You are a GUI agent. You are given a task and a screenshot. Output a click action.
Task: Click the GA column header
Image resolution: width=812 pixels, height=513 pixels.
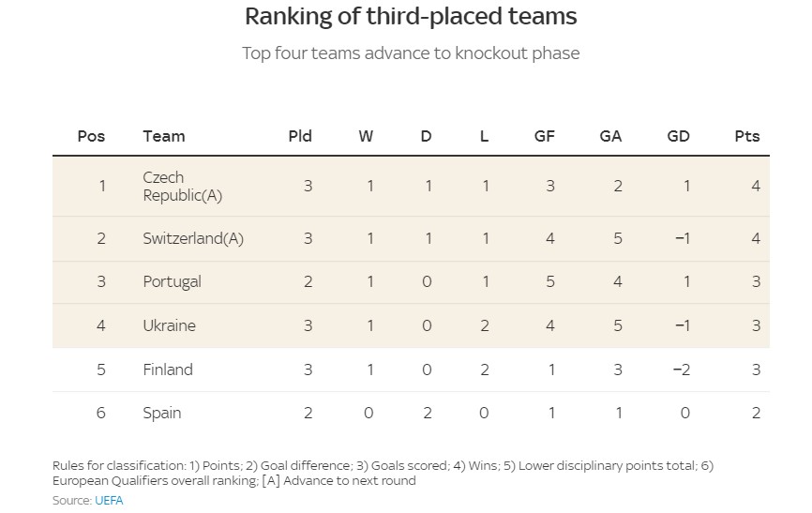click(610, 136)
